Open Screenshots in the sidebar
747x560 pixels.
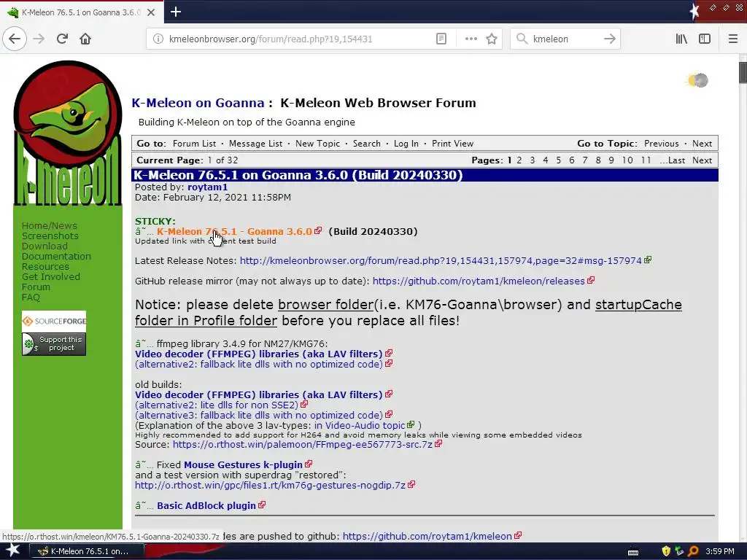[50, 236]
